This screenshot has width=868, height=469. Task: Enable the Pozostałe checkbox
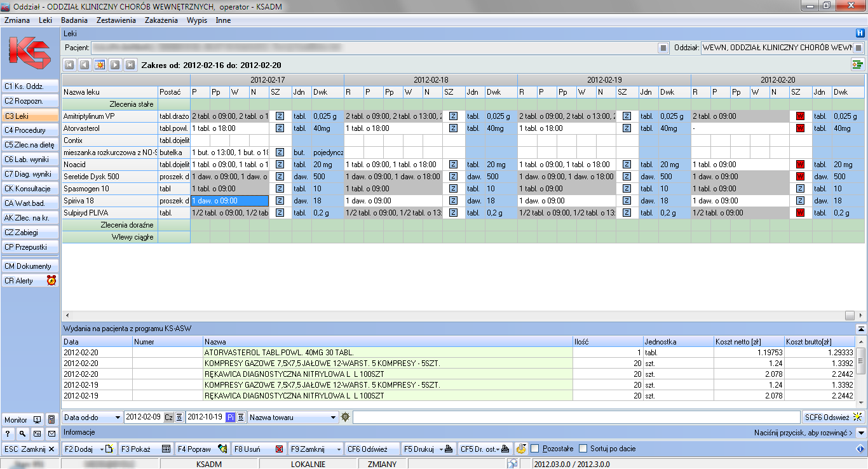[x=534, y=449]
